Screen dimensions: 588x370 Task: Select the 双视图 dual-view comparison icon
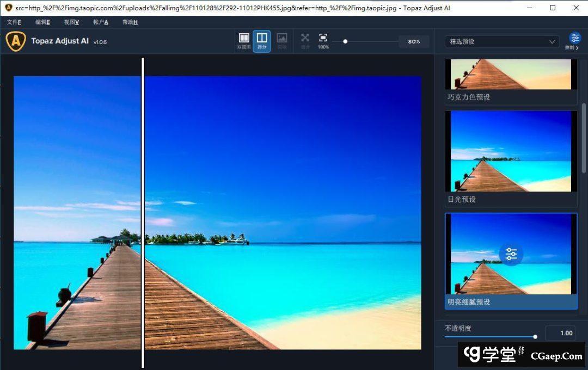coord(243,38)
